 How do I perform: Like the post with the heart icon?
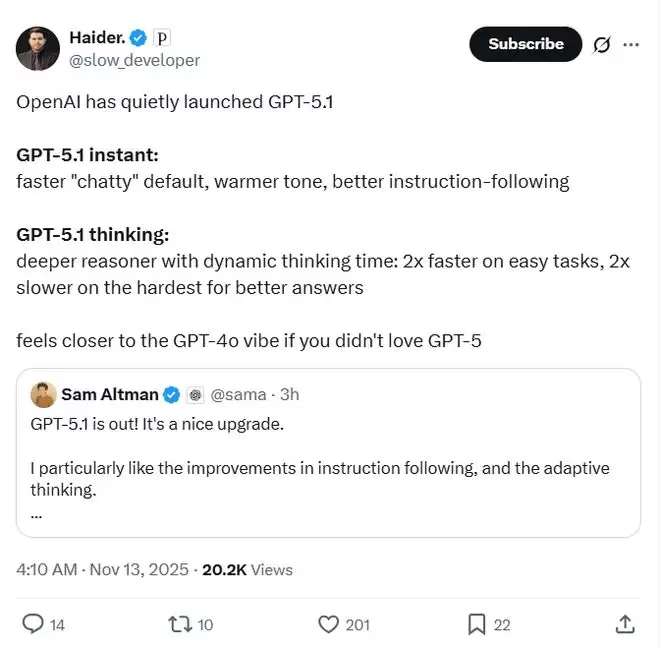coord(328,624)
